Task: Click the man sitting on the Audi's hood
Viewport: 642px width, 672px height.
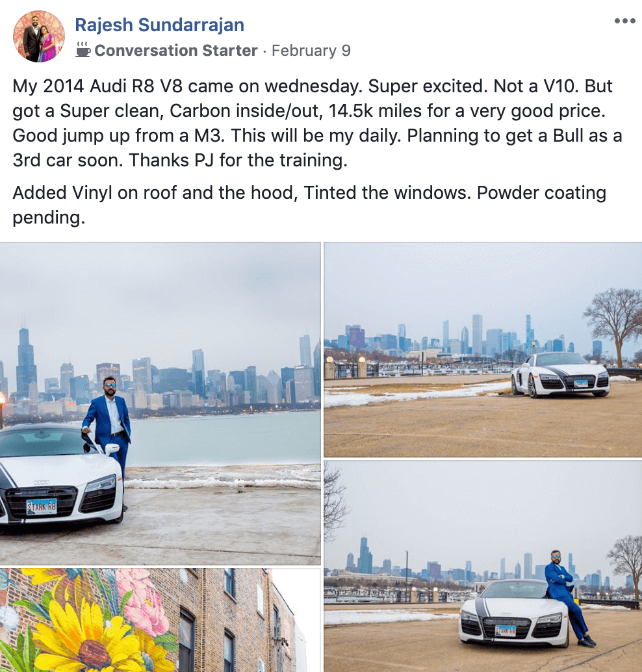Action: pos(567,598)
